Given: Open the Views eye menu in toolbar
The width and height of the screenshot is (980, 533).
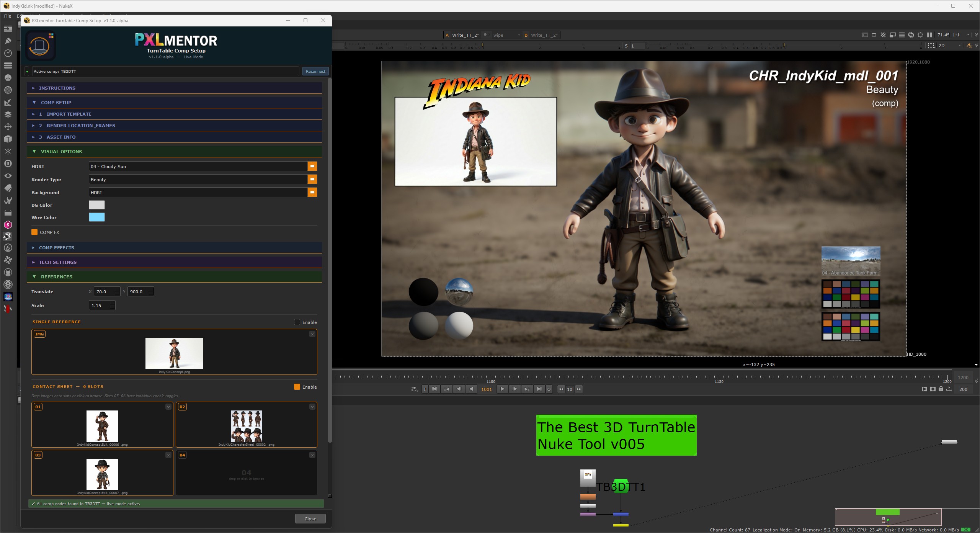Looking at the screenshot, I should [8, 176].
